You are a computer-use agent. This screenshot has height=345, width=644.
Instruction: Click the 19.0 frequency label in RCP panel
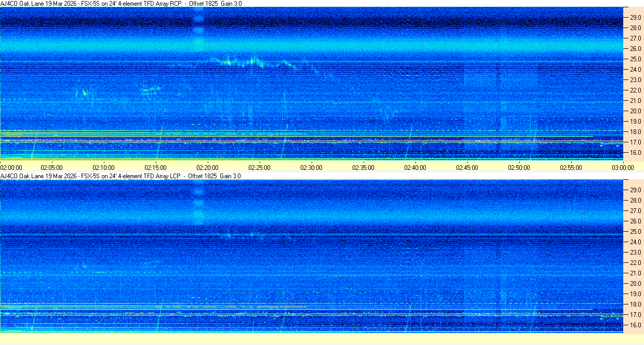pos(635,122)
